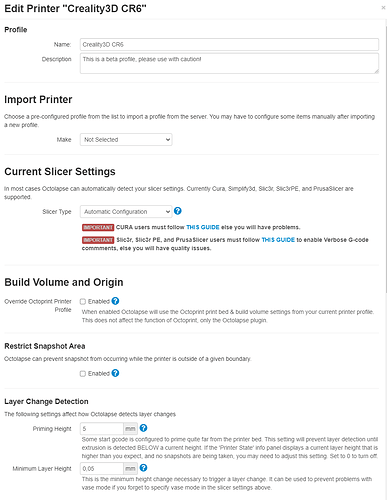Click the red IMPORTANT badge for Slic3r
Viewport: 387px width, 500px height.
98,240
